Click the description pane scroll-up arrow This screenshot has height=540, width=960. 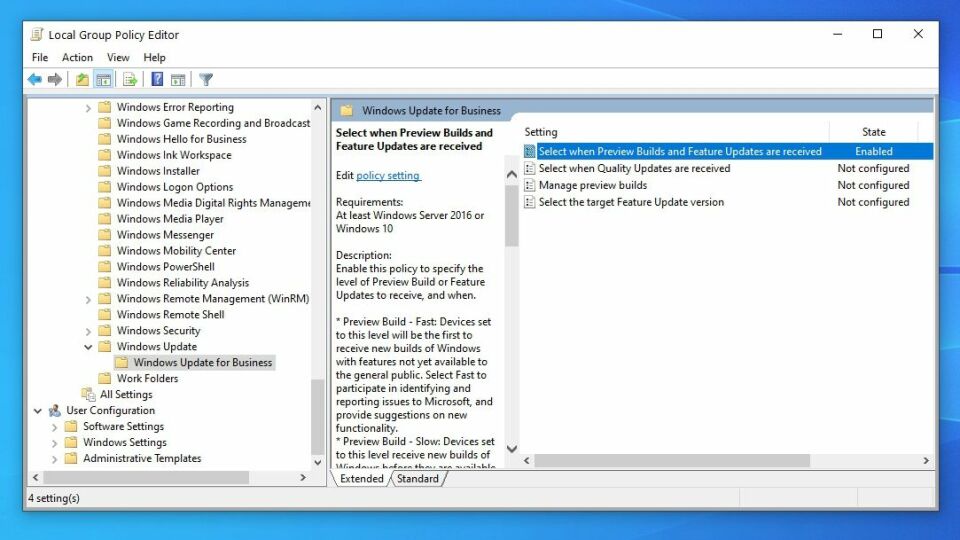512,174
